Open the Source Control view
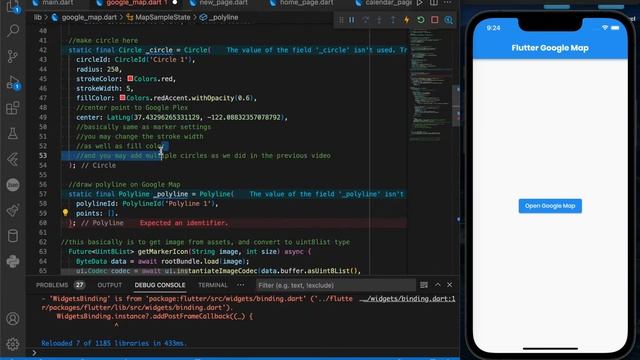This screenshot has height=360, width=640. coord(13,56)
